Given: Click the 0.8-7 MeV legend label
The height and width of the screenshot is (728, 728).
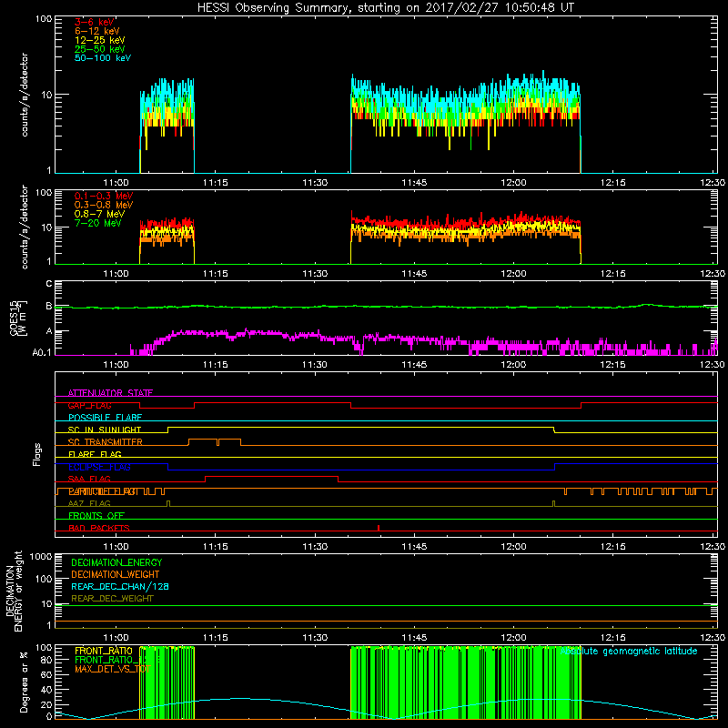Looking at the screenshot, I should [x=100, y=214].
